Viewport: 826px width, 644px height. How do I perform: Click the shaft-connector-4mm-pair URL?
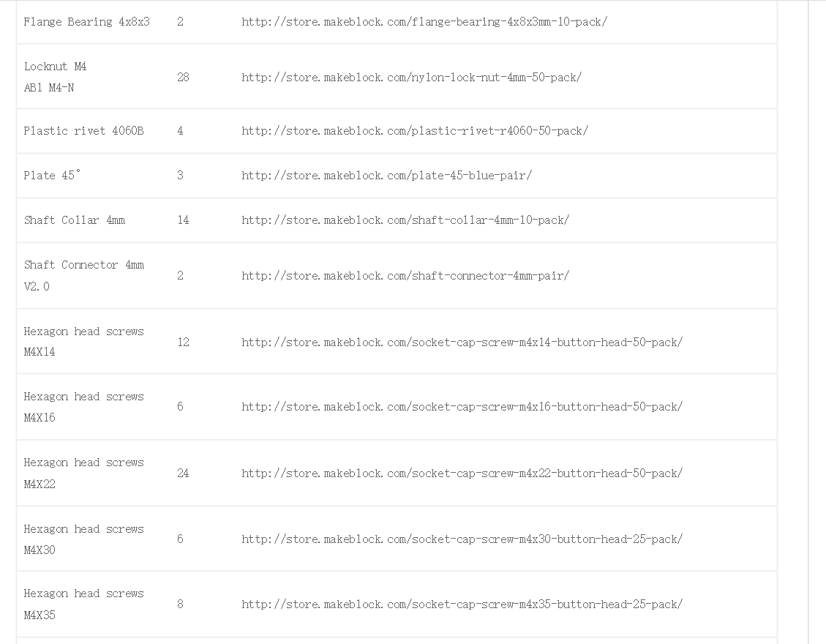click(x=405, y=276)
